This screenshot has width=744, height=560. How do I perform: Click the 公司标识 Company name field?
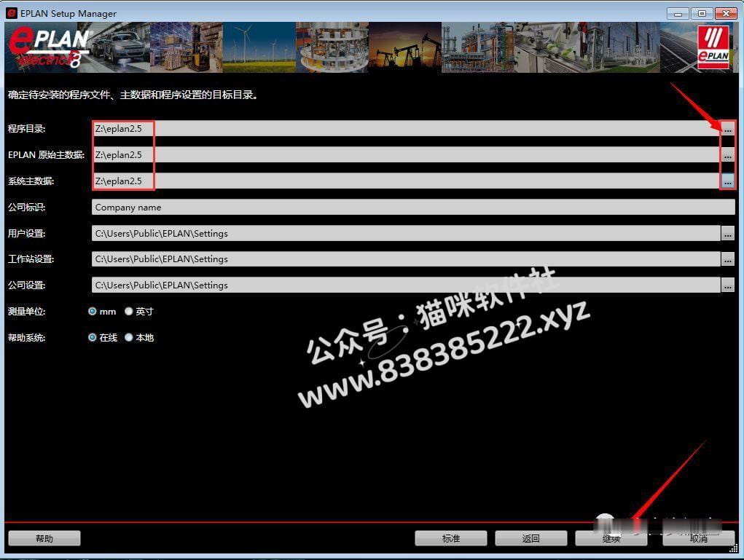[x=413, y=208]
